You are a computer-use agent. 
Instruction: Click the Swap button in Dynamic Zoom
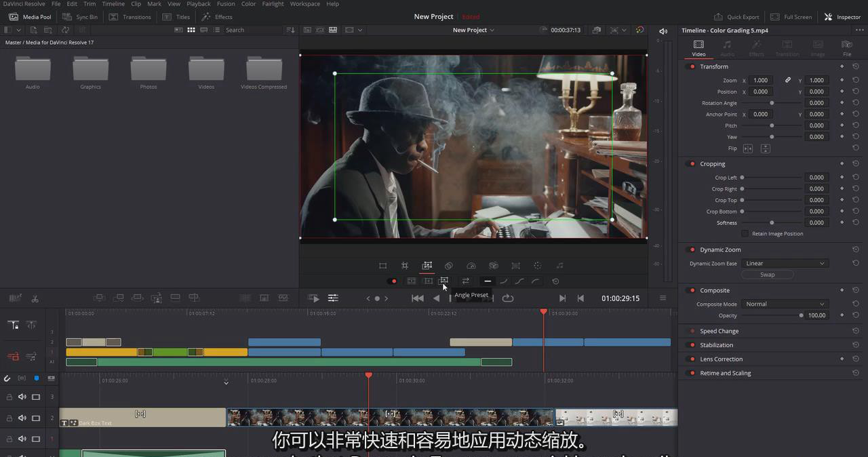(x=768, y=275)
